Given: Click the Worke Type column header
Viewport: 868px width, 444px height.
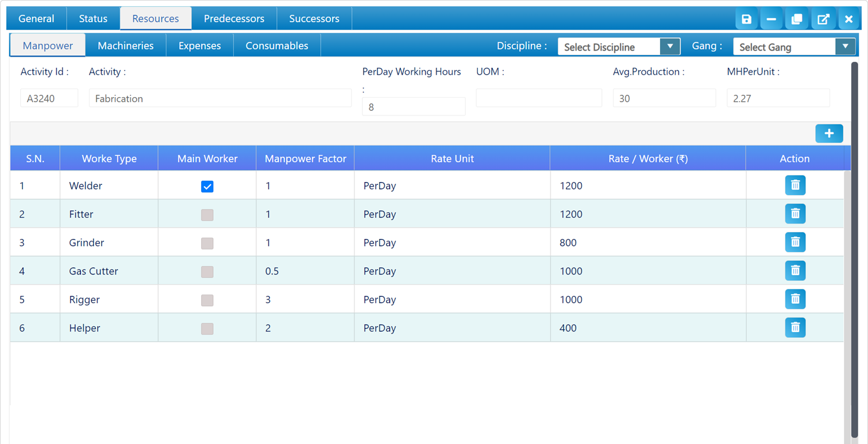Looking at the screenshot, I should click(109, 159).
